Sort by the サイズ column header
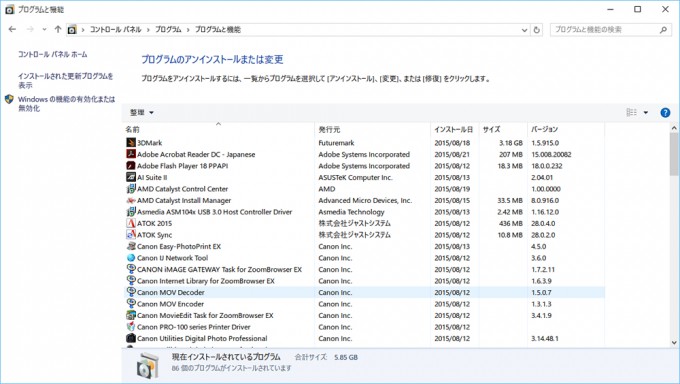This screenshot has height=384, width=680. pos(503,129)
